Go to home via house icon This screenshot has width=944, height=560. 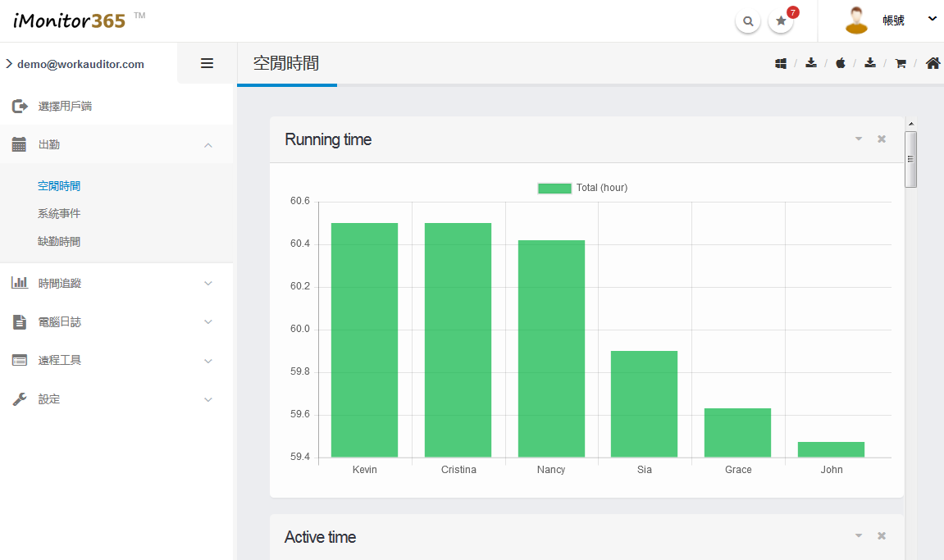933,63
